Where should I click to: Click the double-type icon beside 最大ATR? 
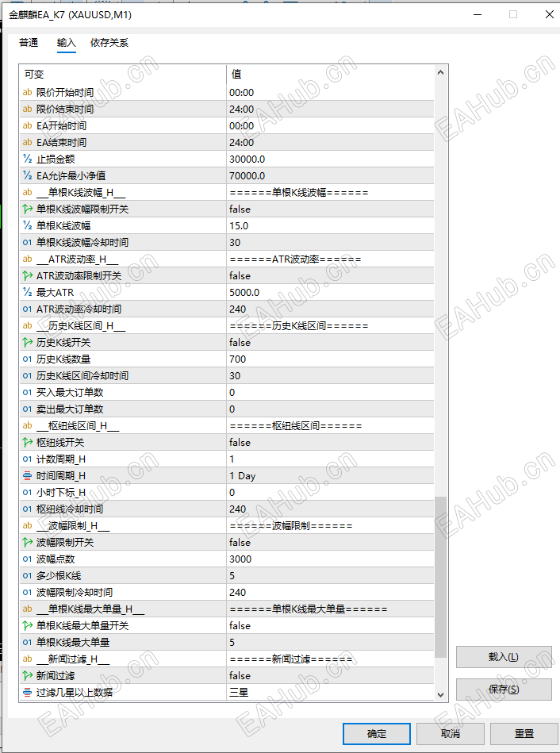28,293
